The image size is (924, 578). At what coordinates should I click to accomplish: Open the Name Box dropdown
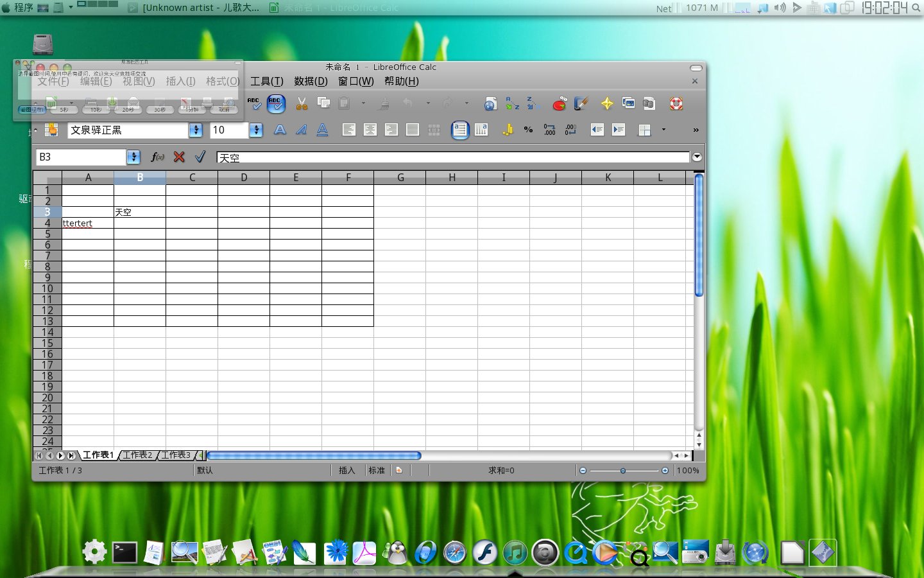click(133, 157)
